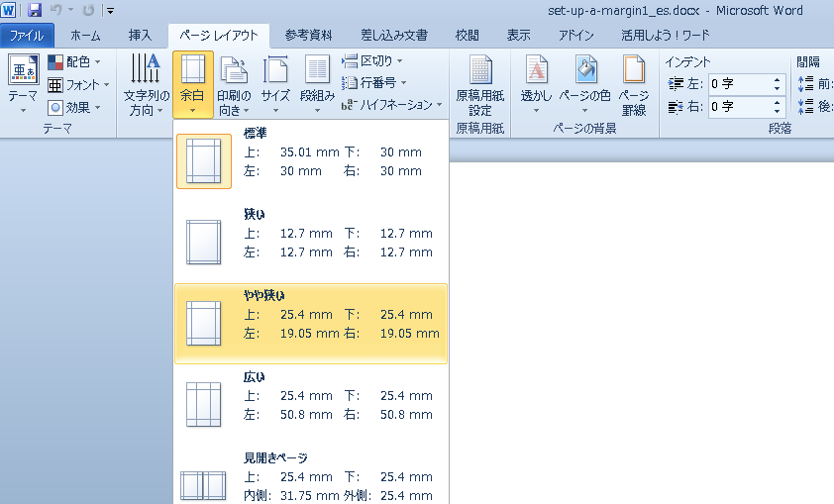
Task: Click the 間隔 後 spacing-after icon
Action: [806, 106]
